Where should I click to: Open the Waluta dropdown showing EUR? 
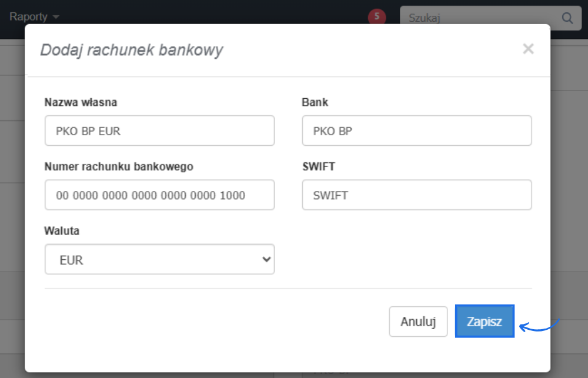(x=159, y=259)
